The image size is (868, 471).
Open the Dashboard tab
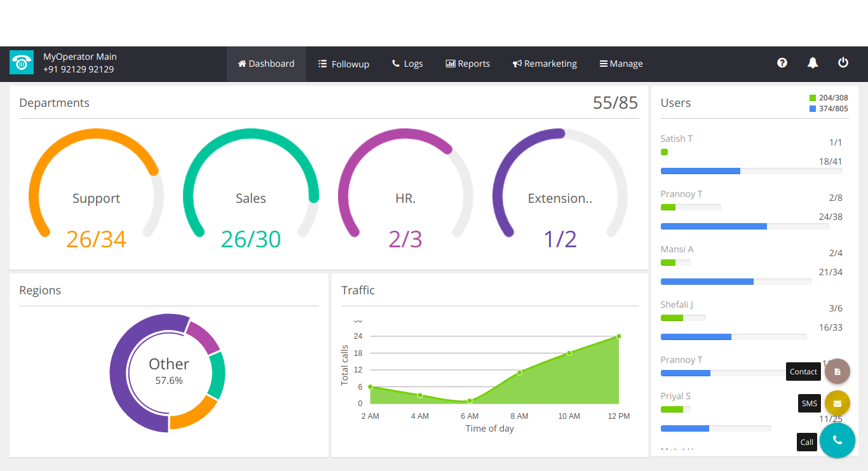coord(266,64)
